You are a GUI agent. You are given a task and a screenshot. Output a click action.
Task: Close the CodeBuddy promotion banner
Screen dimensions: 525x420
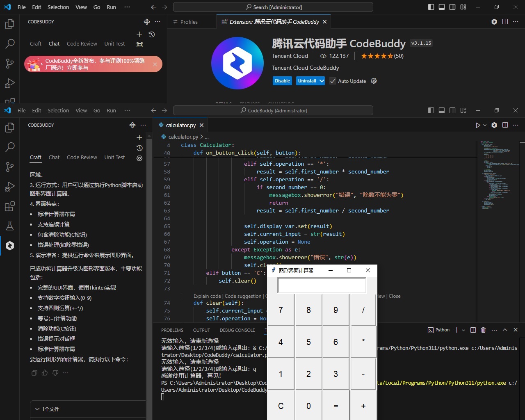coord(155,64)
